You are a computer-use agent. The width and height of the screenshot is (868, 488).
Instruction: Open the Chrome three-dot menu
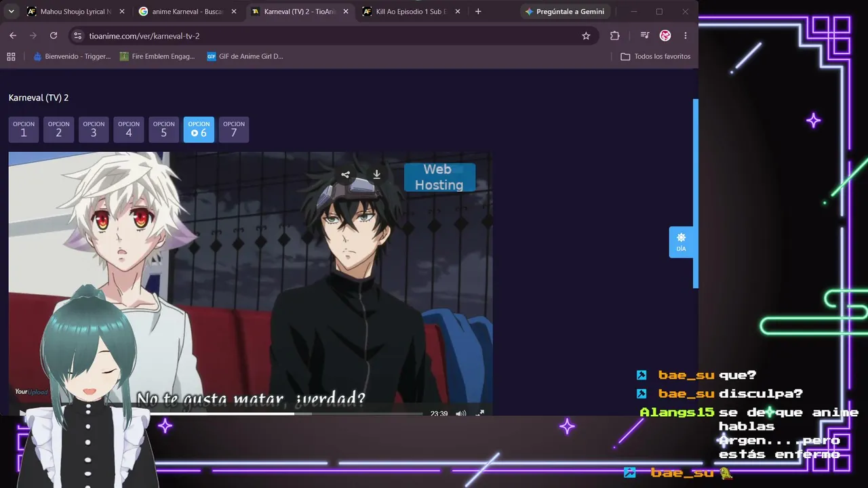(686, 36)
